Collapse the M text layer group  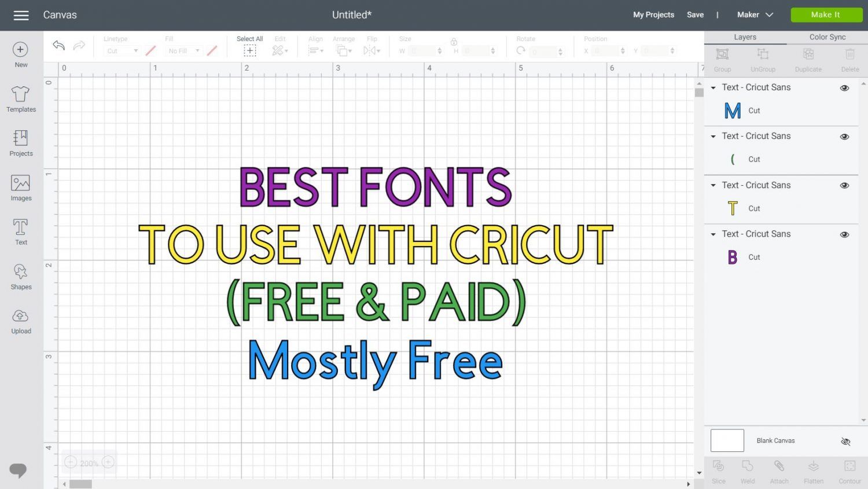[x=713, y=88]
